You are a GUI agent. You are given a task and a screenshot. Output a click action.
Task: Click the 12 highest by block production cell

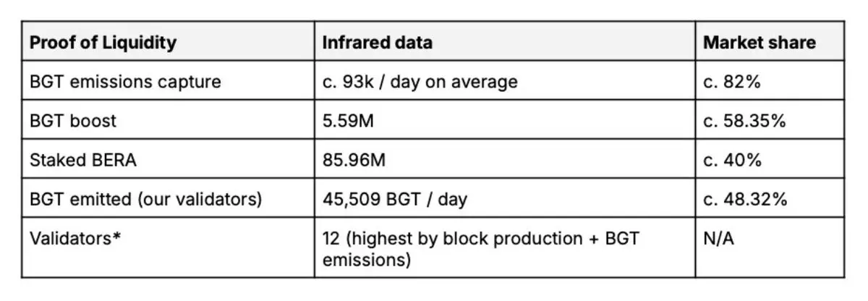(505, 247)
